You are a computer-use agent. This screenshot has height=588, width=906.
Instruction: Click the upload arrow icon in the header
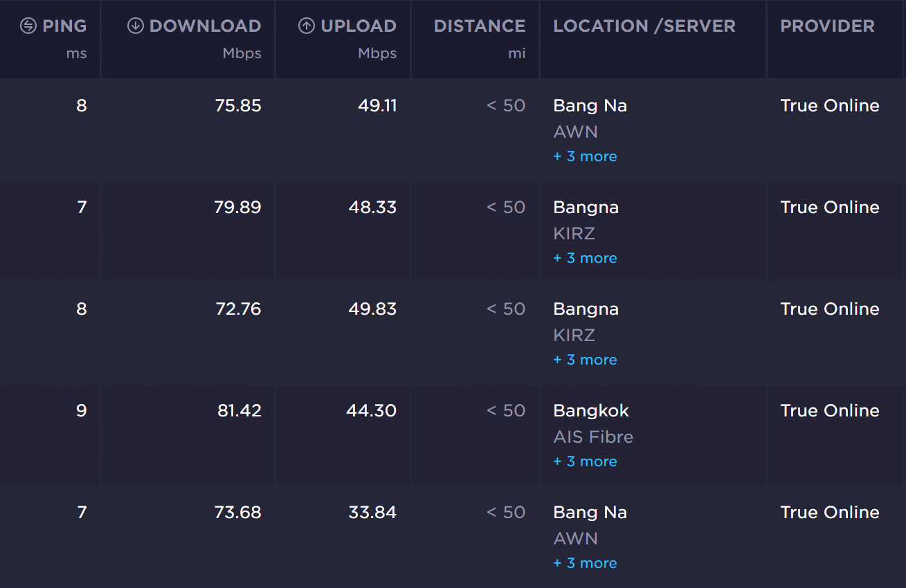tap(306, 26)
